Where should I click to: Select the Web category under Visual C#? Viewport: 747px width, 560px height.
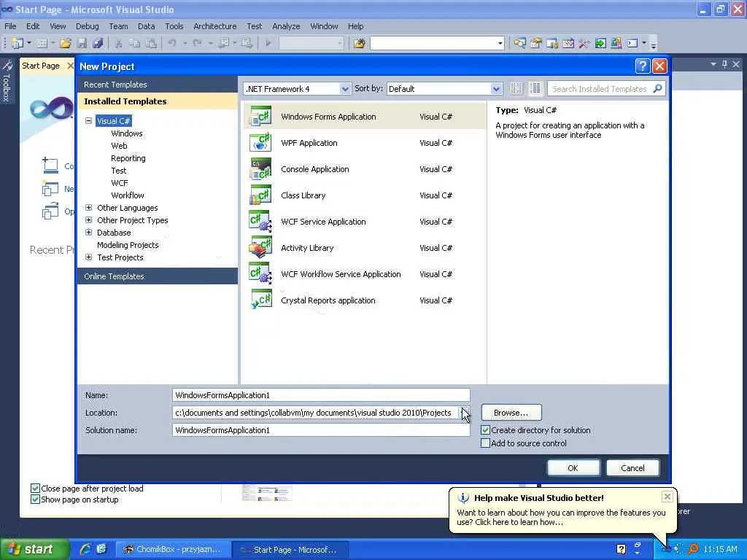coord(119,146)
